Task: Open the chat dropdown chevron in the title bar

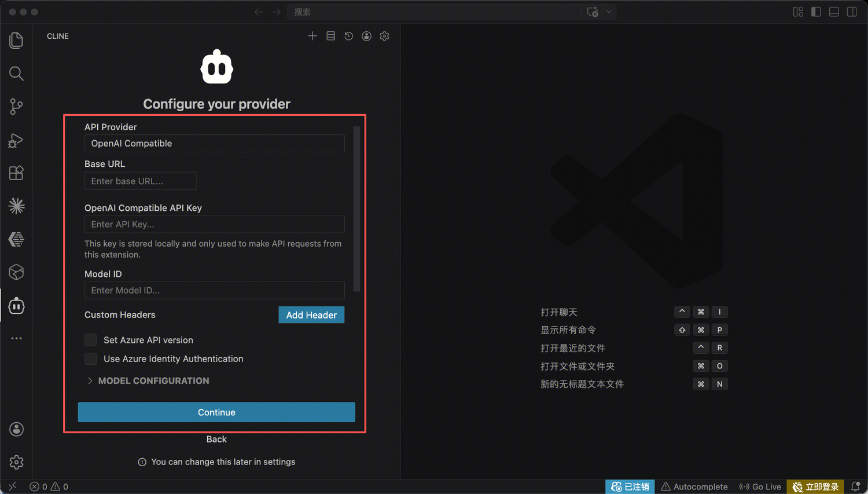Action: point(609,12)
